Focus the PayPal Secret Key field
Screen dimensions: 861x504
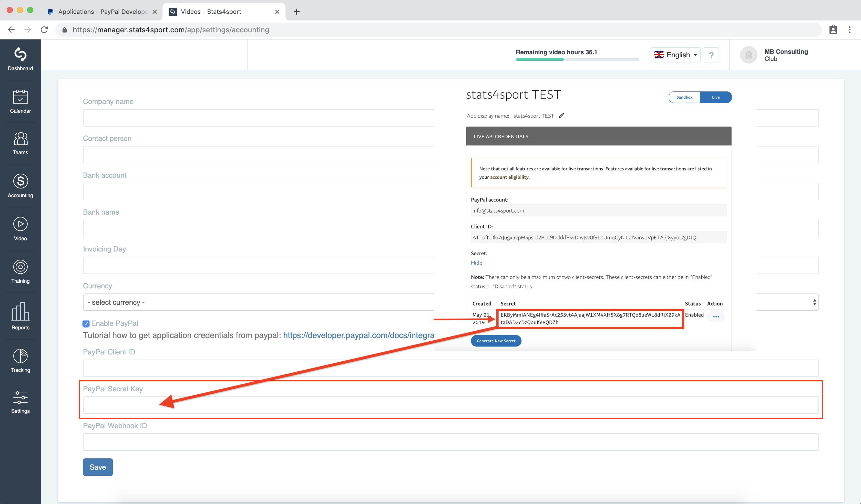pos(451,405)
